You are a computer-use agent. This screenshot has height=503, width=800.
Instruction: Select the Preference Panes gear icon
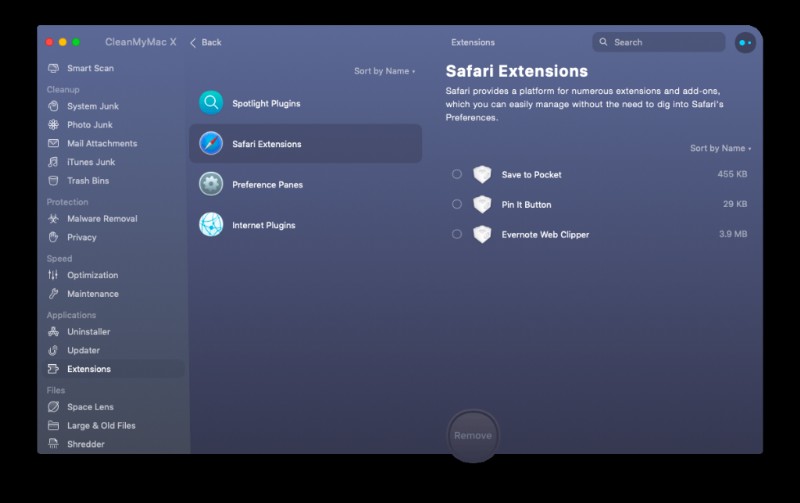211,184
